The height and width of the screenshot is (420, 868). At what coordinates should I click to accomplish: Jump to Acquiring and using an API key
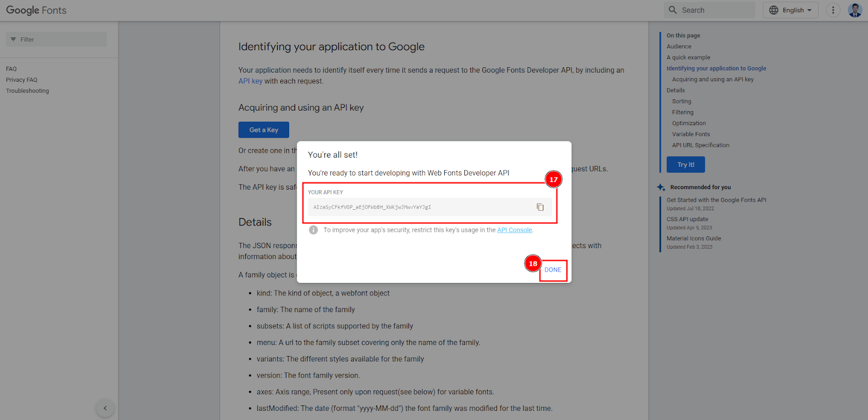(713, 79)
